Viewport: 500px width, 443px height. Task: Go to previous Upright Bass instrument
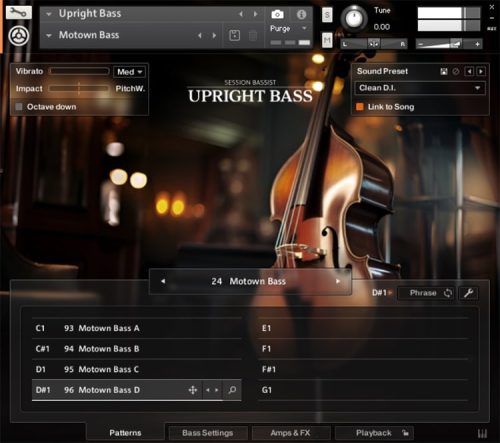241,14
